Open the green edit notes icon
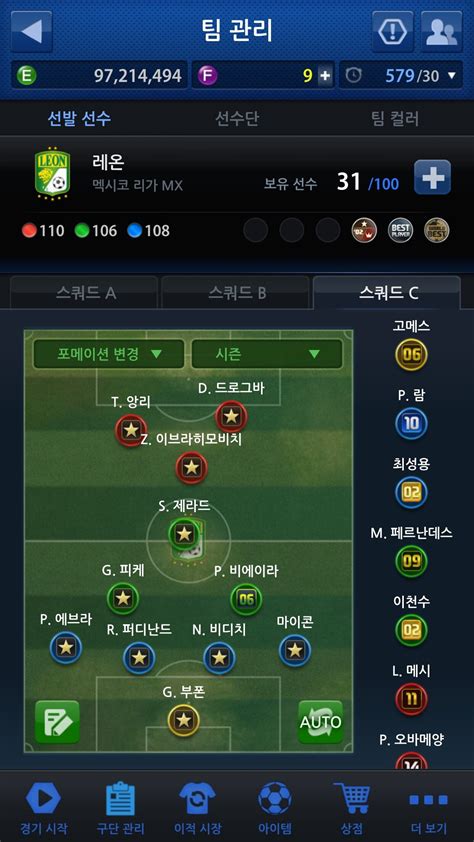 (x=57, y=722)
